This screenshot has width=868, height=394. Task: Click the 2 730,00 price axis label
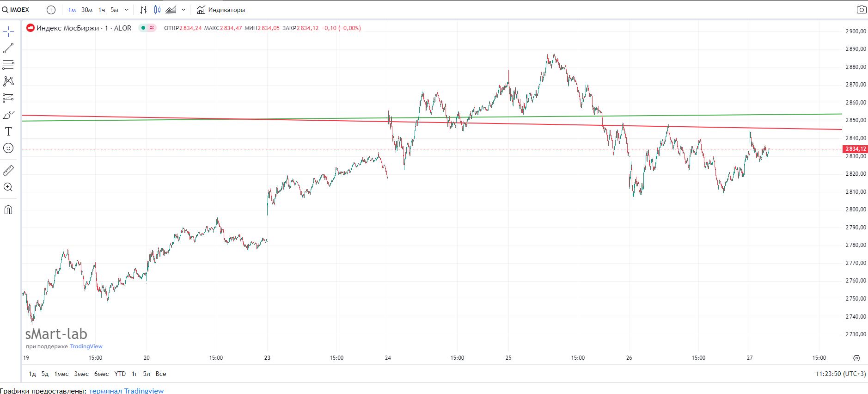pos(856,334)
